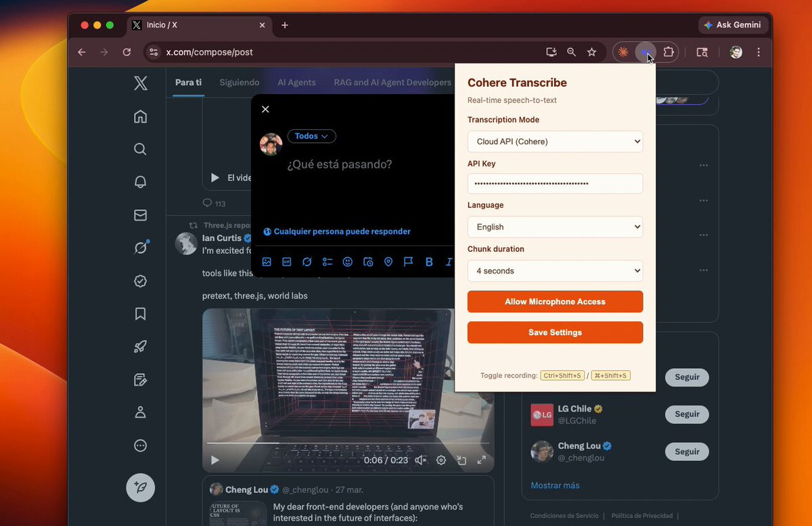Schedule the post with calendar icon
The height and width of the screenshot is (526, 812).
coord(368,262)
